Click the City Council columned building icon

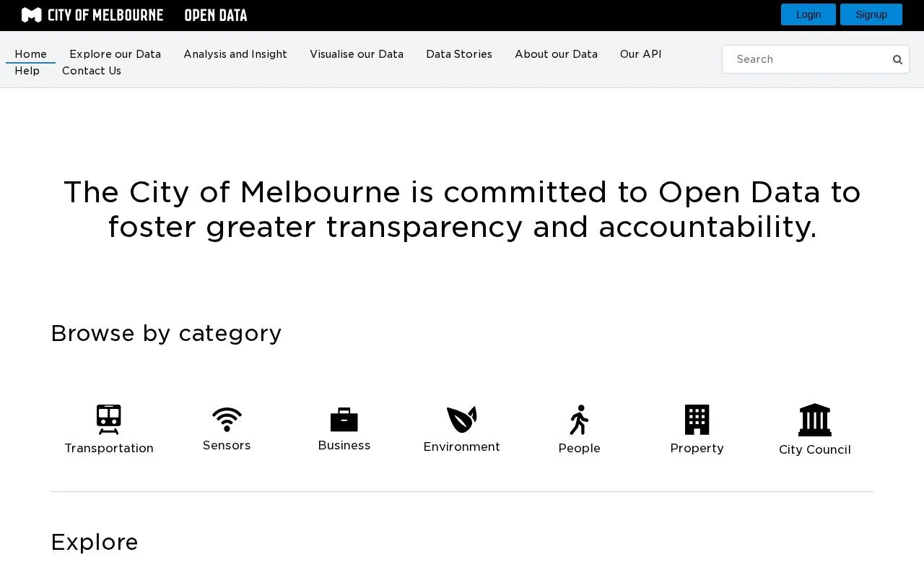(815, 419)
